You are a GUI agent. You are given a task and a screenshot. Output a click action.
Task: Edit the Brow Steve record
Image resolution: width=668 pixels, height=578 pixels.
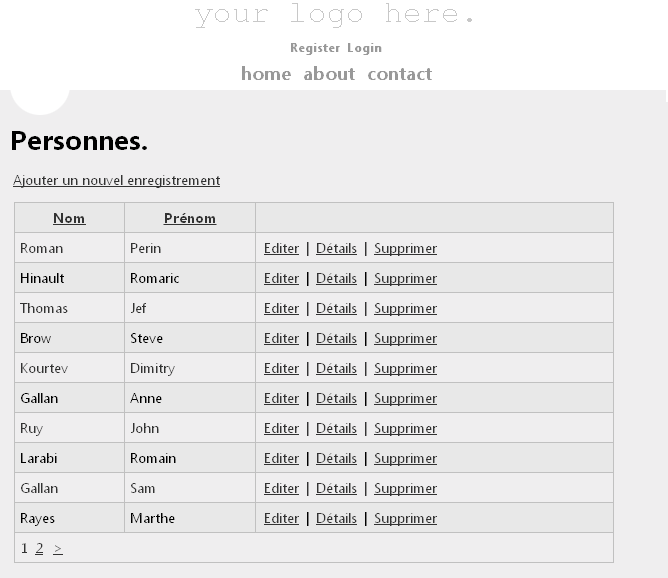(x=281, y=338)
